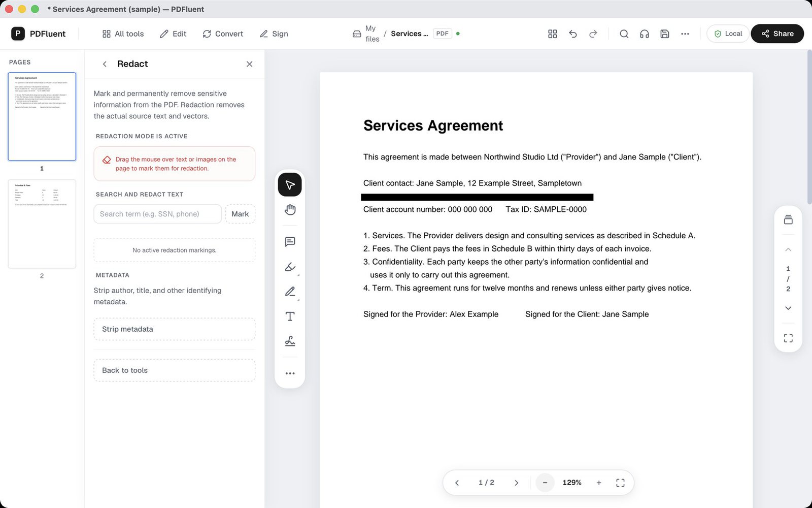This screenshot has height=508, width=812.
Task: Select the signature stamp tool
Action: point(290,341)
